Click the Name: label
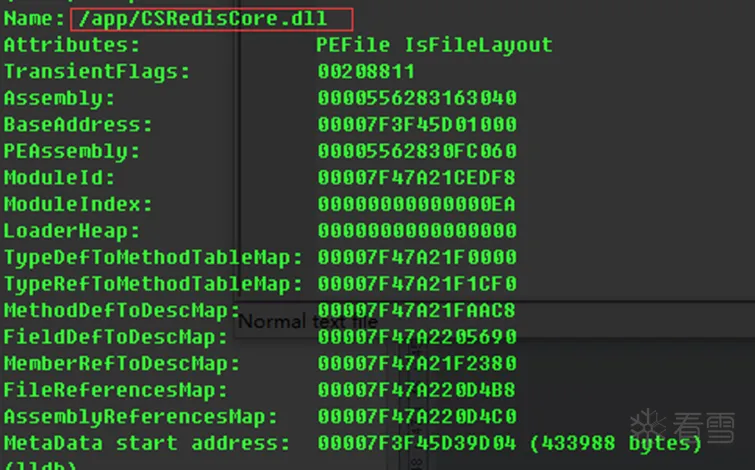 [35, 18]
